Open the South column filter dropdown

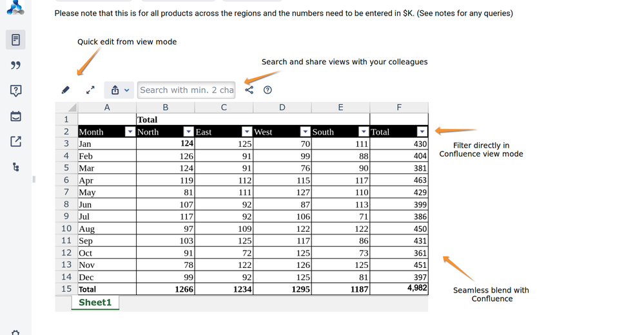(x=364, y=132)
